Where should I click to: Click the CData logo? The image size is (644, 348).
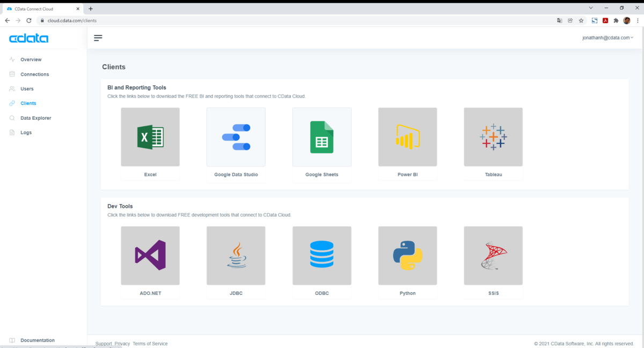(29, 39)
